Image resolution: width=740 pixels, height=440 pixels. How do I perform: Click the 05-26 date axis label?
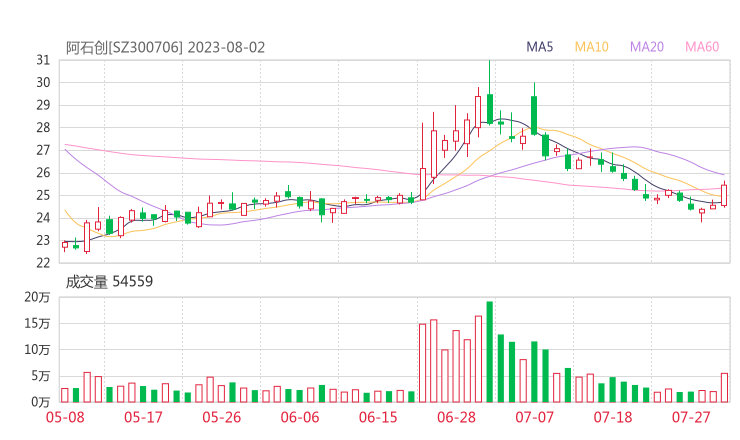click(x=221, y=417)
